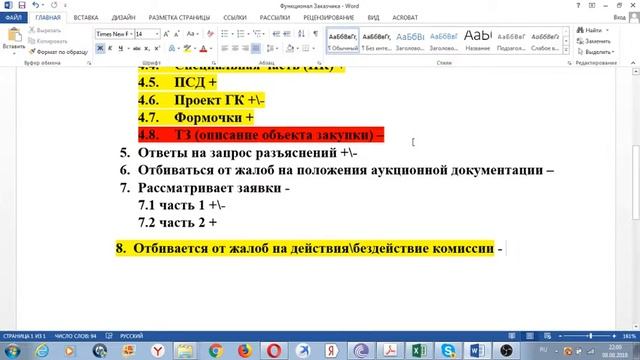The image size is (640, 360).
Task: Open the text highlight color picker
Action: click(195, 48)
